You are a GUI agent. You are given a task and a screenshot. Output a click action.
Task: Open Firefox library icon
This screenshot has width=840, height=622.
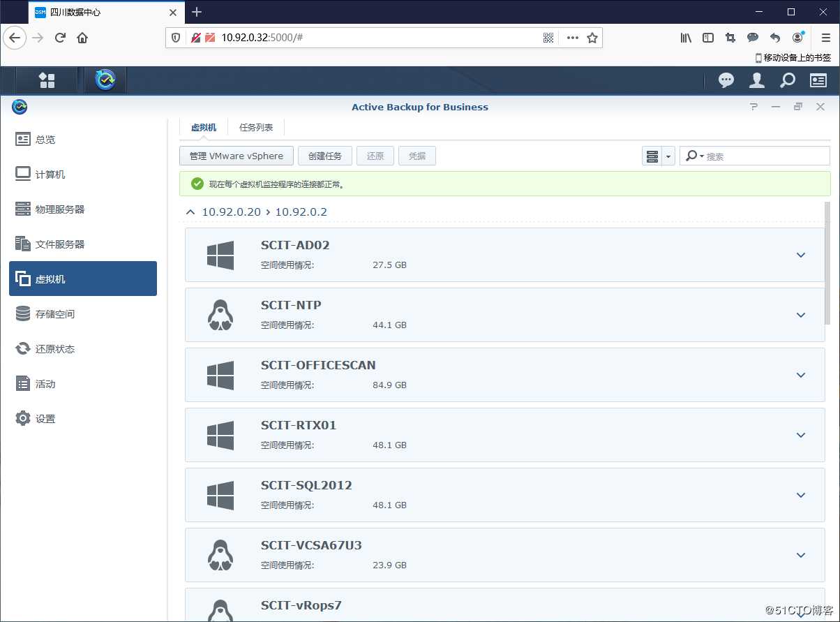tap(686, 38)
